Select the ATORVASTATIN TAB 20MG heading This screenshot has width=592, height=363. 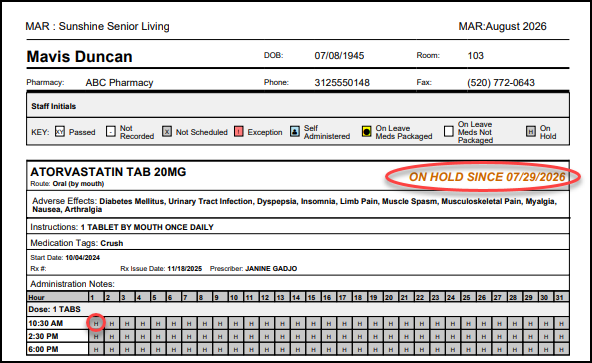(x=108, y=172)
